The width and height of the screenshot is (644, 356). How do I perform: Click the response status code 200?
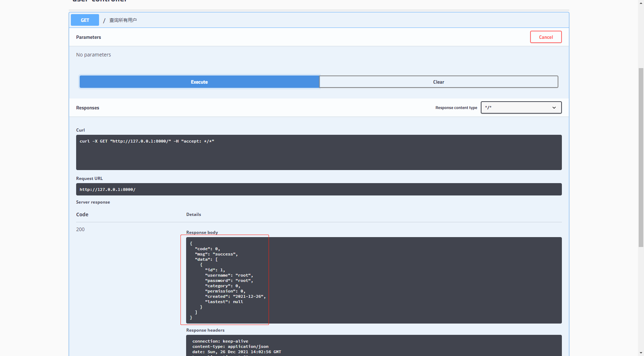click(80, 229)
